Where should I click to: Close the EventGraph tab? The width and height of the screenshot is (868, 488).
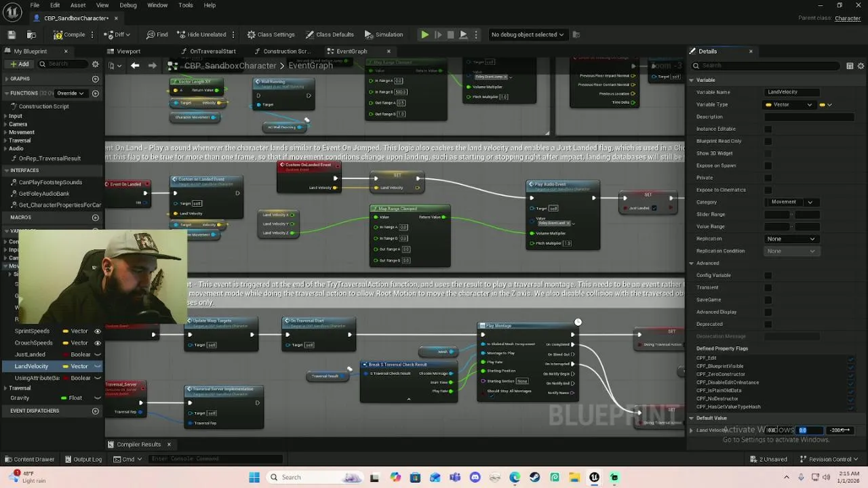click(389, 52)
